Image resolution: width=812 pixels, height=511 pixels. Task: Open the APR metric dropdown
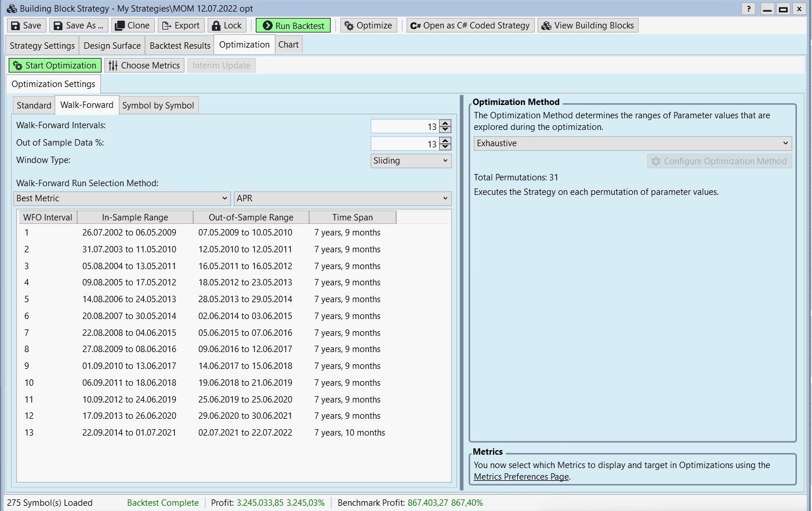point(342,198)
